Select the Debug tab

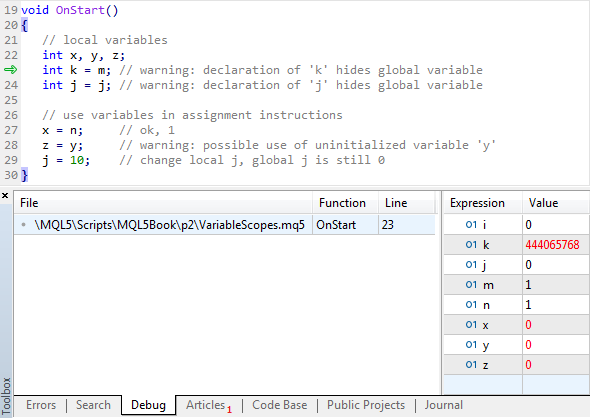tap(148, 405)
